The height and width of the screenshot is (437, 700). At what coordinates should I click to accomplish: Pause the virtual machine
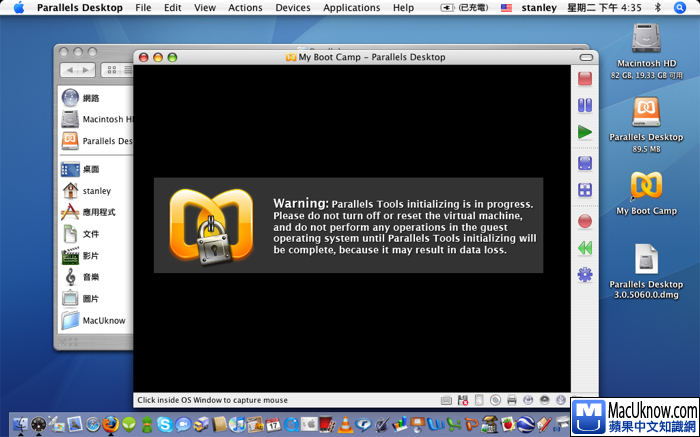[585, 105]
